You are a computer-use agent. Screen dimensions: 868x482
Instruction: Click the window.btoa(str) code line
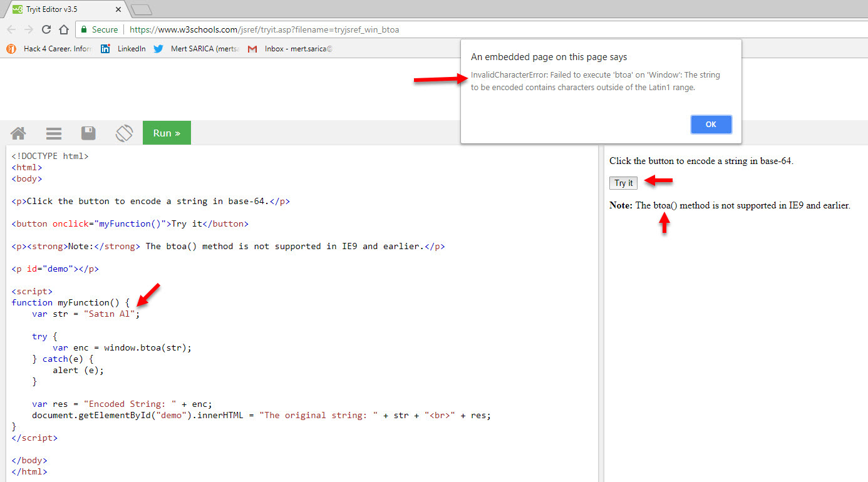point(122,347)
